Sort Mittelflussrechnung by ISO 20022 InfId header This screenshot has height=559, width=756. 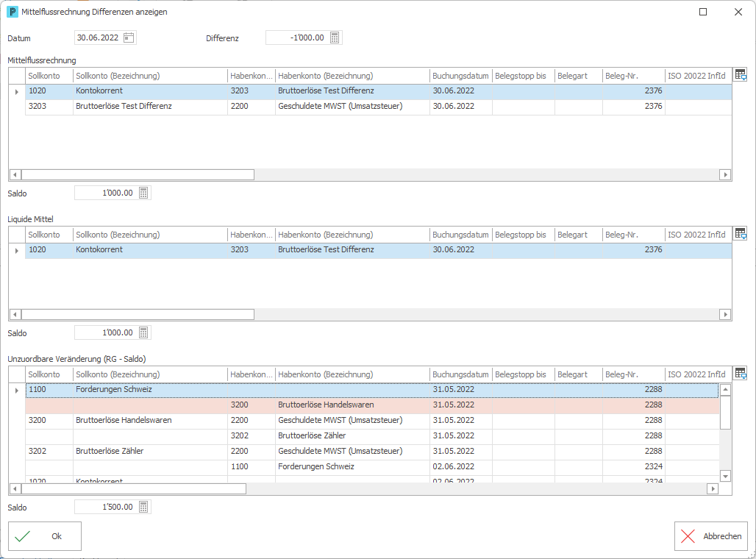[x=696, y=76]
